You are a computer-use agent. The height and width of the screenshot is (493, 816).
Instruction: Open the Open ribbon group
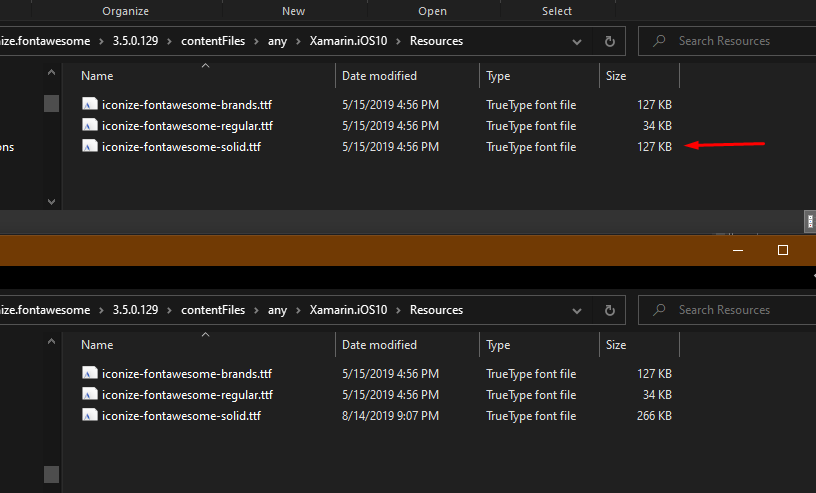click(432, 11)
